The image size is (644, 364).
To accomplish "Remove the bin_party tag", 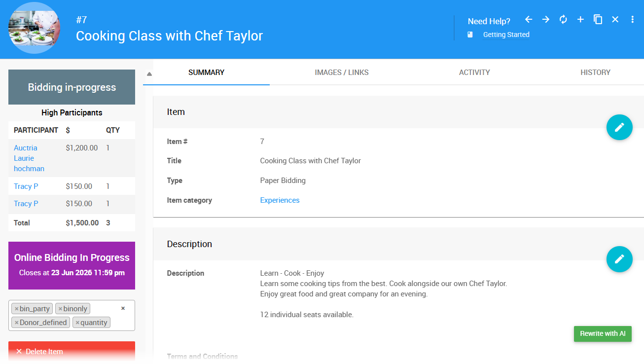I will click(x=16, y=309).
